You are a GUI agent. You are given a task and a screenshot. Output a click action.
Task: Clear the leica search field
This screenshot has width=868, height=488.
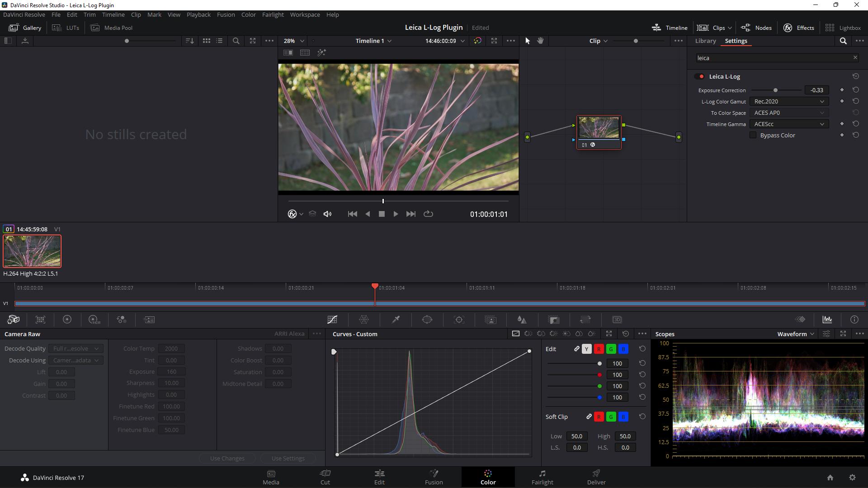click(x=855, y=58)
